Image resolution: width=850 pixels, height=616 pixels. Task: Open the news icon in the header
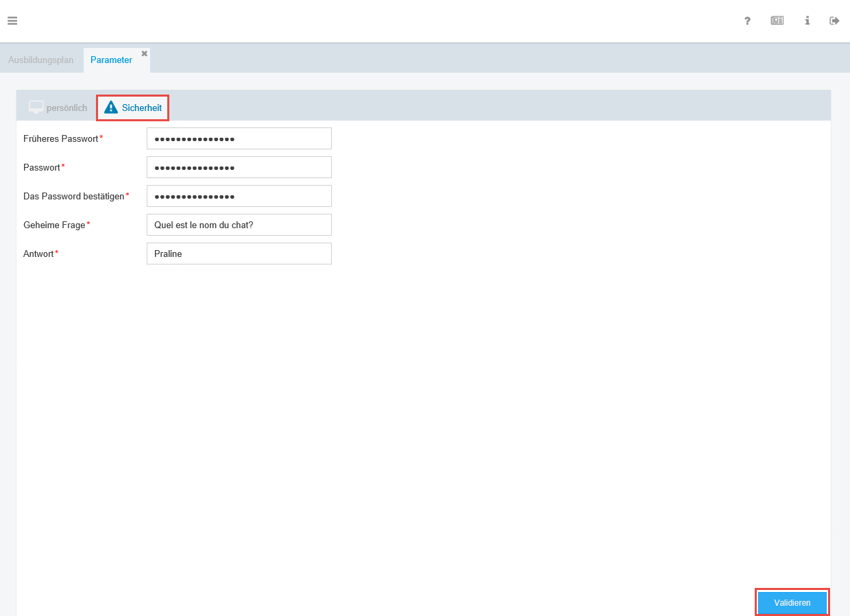[x=777, y=21]
